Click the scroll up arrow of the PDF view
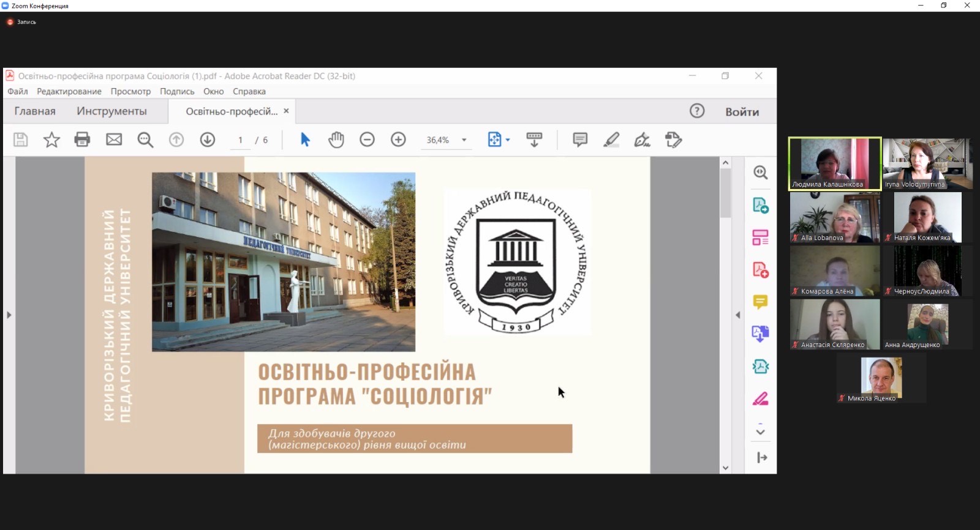The image size is (980, 530). click(x=726, y=163)
